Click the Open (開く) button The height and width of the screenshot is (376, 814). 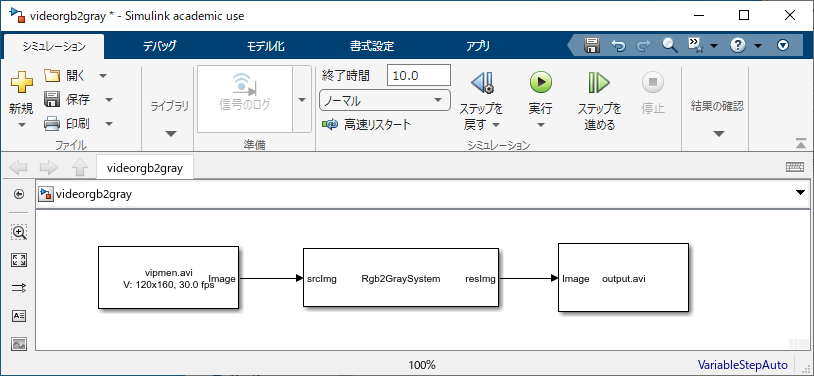[65, 76]
